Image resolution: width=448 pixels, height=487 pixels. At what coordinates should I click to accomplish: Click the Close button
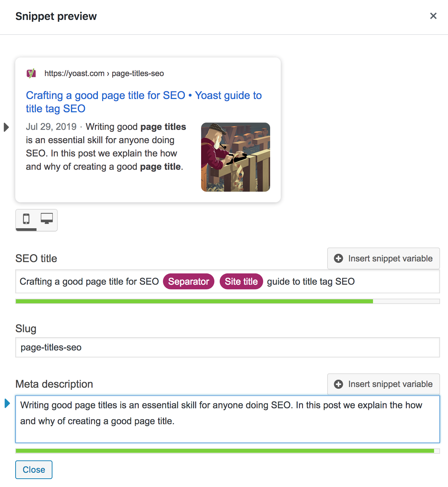[34, 469]
